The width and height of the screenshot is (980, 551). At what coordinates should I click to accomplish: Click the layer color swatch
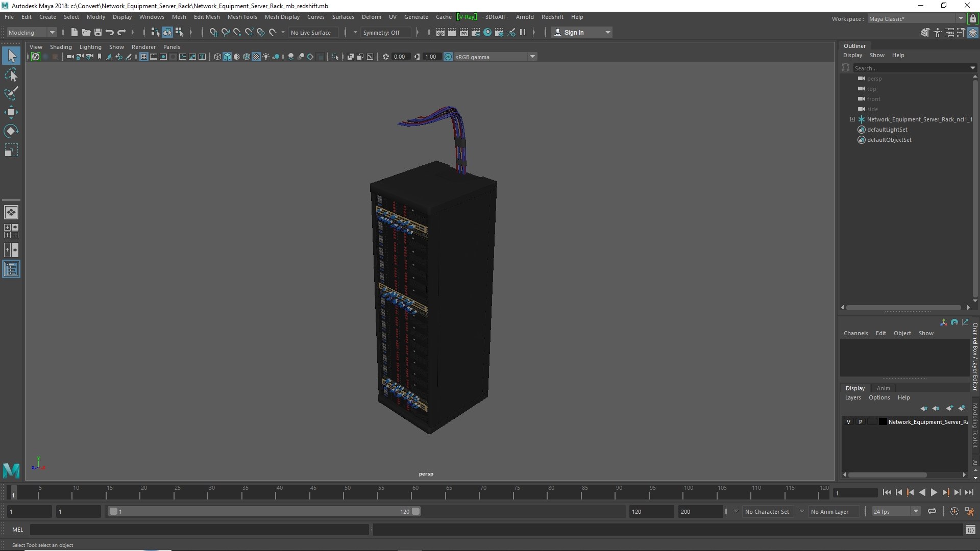pyautogui.click(x=883, y=422)
